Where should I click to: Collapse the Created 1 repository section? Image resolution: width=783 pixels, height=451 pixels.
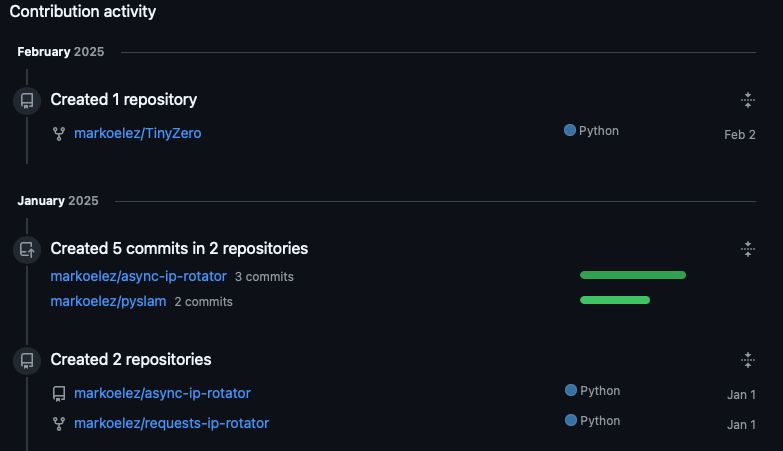coord(748,100)
